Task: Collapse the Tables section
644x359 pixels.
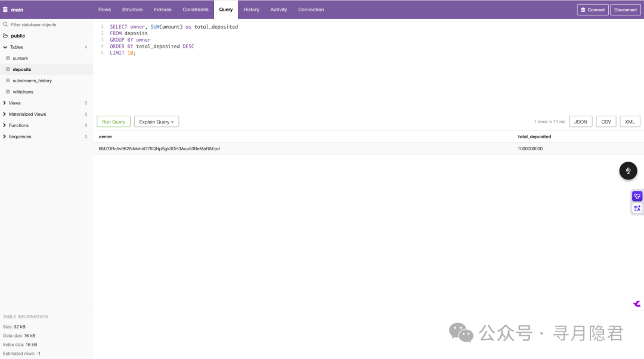Action: 5,47
